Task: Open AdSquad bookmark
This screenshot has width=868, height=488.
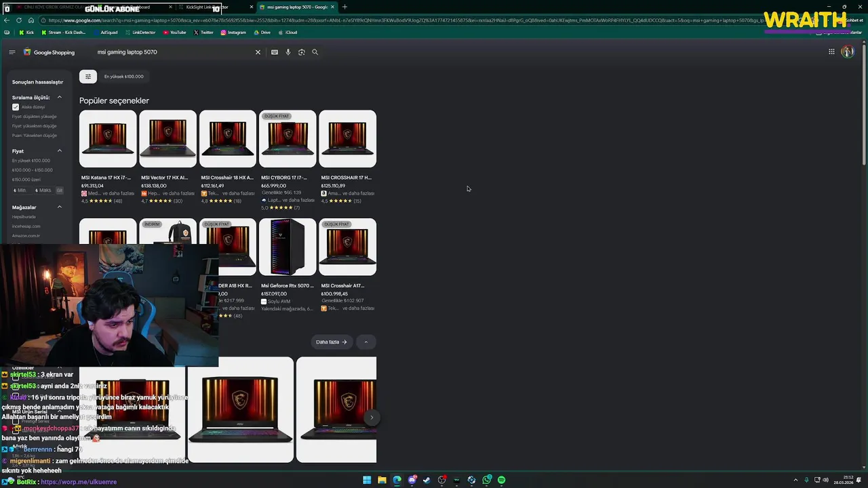Action: coord(105,33)
